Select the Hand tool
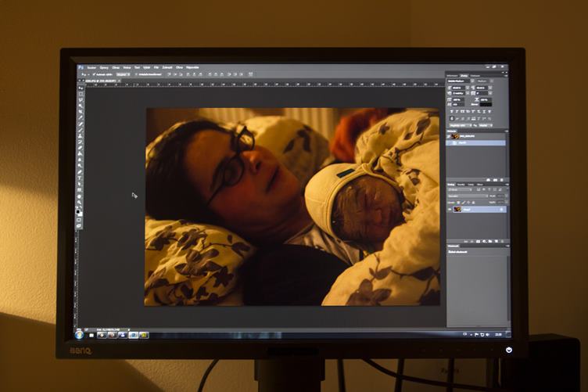 pyautogui.click(x=80, y=196)
